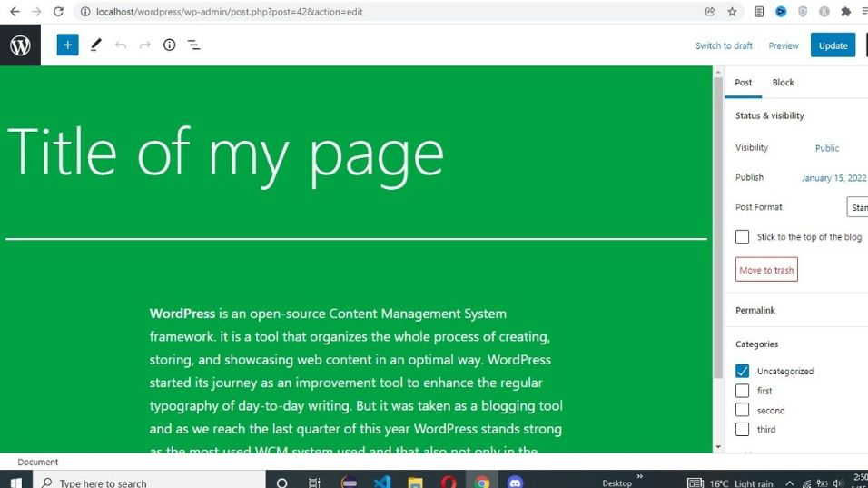Select the Tools pencil icon
The image size is (868, 488).
click(95, 45)
